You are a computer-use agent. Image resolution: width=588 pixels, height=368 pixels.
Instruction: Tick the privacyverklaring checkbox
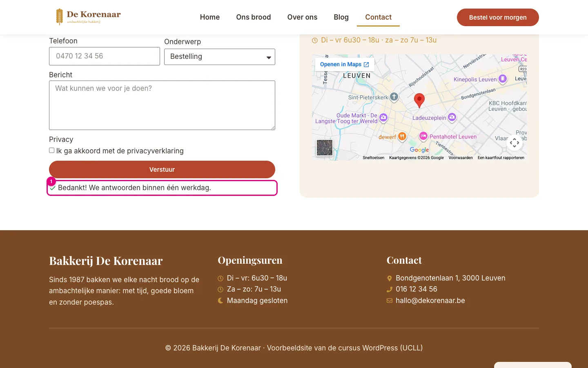(52, 150)
